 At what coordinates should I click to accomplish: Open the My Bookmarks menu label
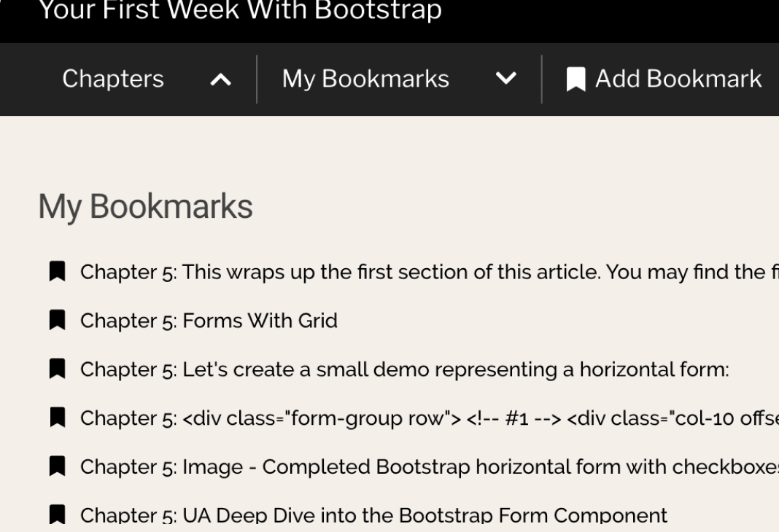click(365, 79)
